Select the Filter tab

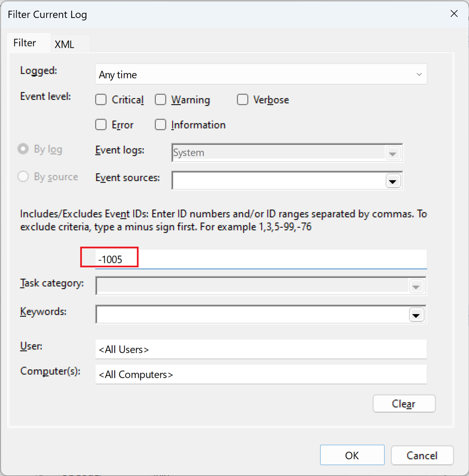24,42
